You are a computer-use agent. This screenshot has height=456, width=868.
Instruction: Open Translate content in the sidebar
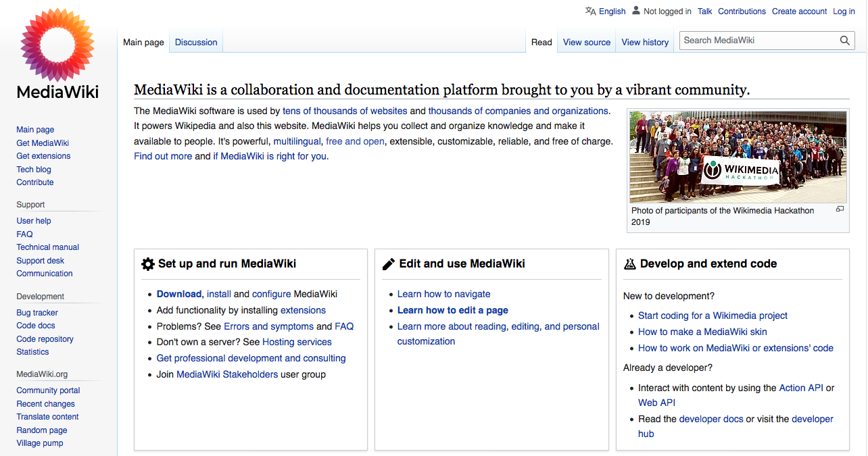pyautogui.click(x=47, y=417)
